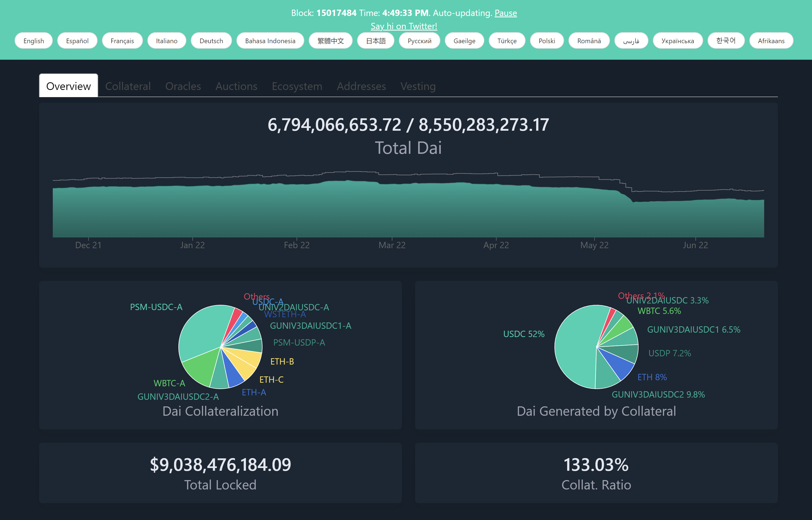Click the Pause auto-updating link
812x520 pixels.
(x=505, y=13)
